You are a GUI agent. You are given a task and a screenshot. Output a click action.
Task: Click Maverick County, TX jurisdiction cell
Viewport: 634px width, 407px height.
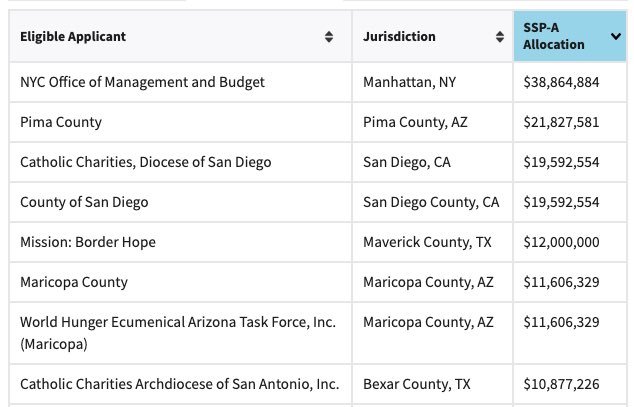coord(433,242)
